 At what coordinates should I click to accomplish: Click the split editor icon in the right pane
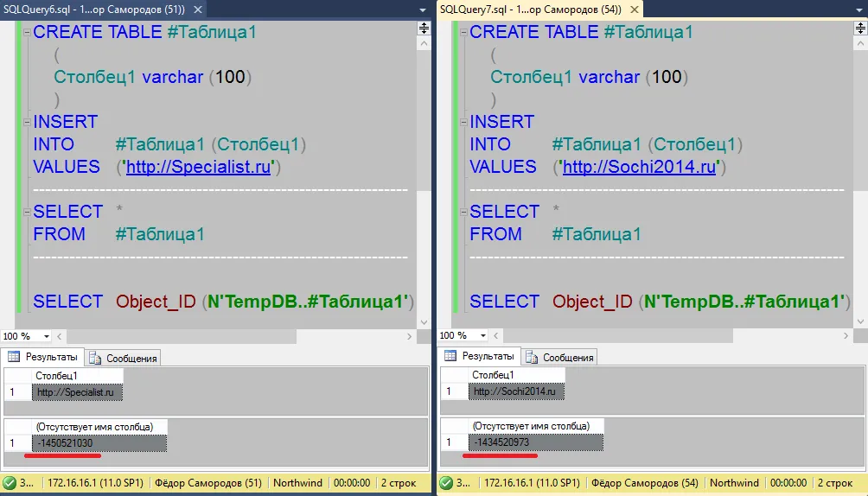pyautogui.click(x=860, y=29)
